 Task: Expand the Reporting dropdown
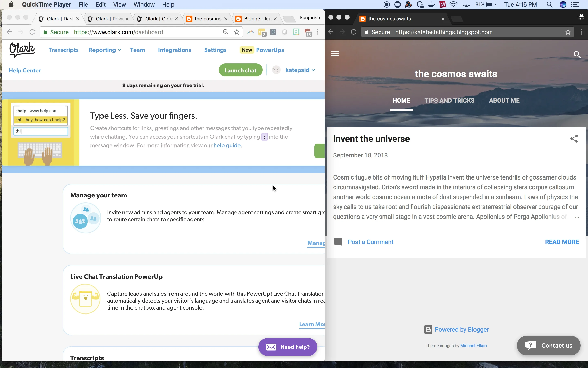coord(105,50)
